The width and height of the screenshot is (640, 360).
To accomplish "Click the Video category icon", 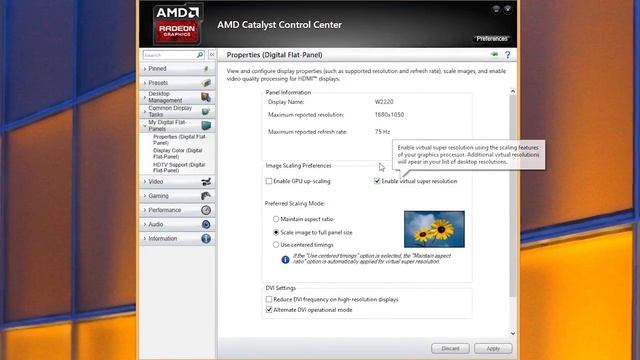I will click(x=206, y=182).
